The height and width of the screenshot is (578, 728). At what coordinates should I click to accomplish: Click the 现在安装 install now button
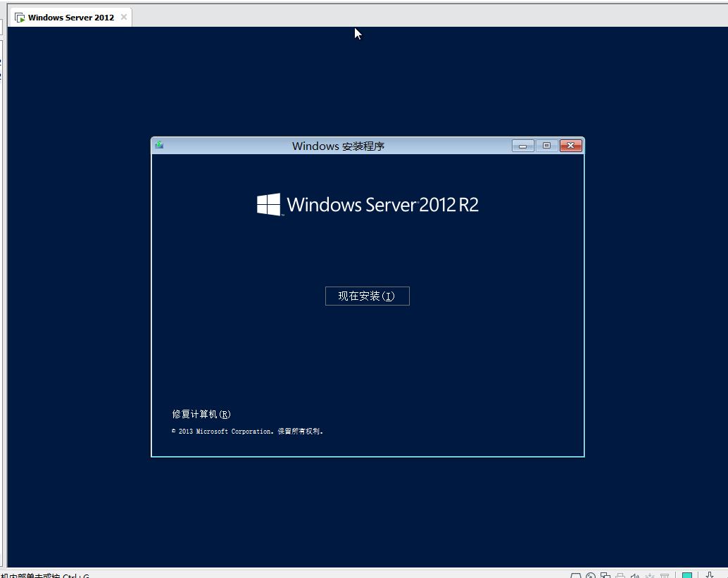(x=367, y=296)
